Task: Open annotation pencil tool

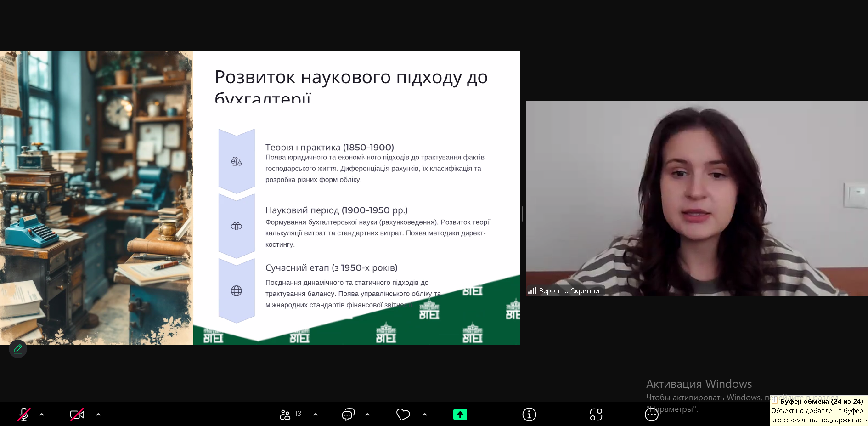Action: [18, 349]
